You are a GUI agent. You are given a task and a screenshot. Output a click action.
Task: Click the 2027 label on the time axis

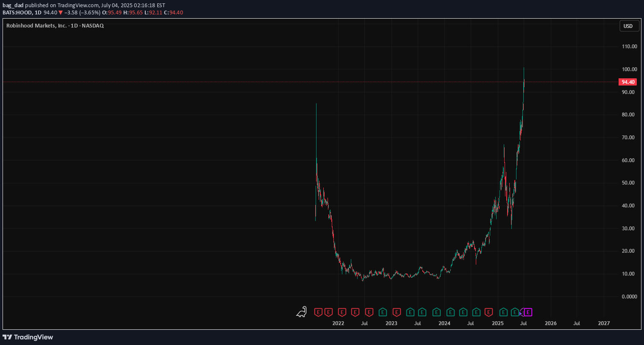[x=604, y=323]
